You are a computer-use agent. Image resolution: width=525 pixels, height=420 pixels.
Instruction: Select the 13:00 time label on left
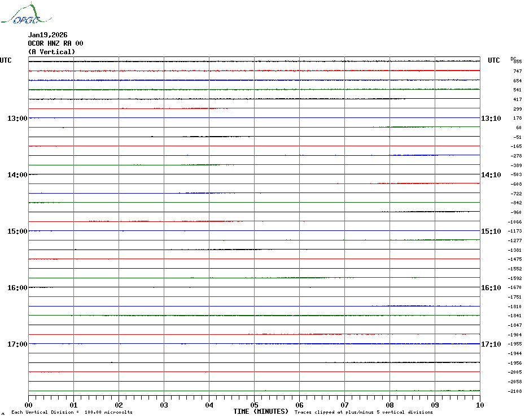[17, 118]
